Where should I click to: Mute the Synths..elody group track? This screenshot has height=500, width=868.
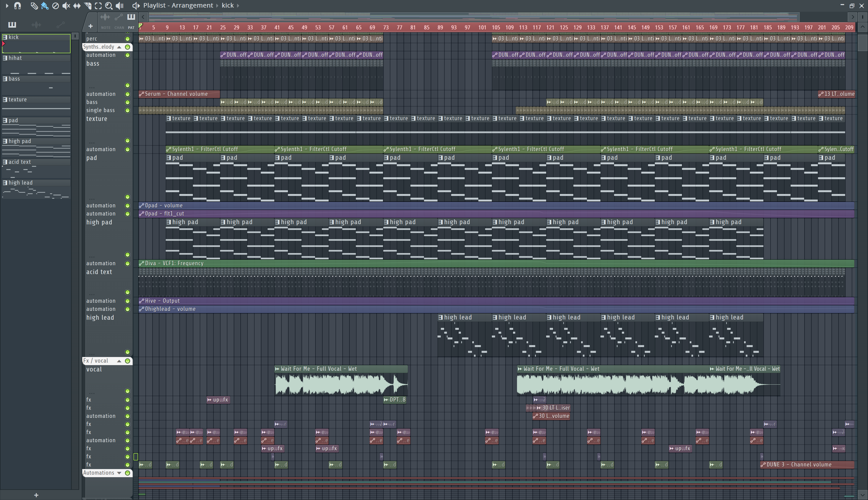[128, 47]
